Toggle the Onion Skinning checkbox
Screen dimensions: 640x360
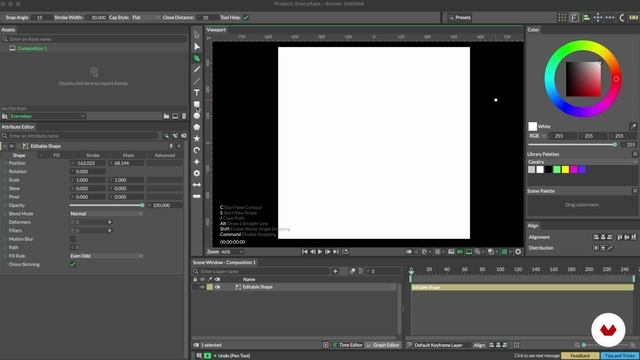72,264
